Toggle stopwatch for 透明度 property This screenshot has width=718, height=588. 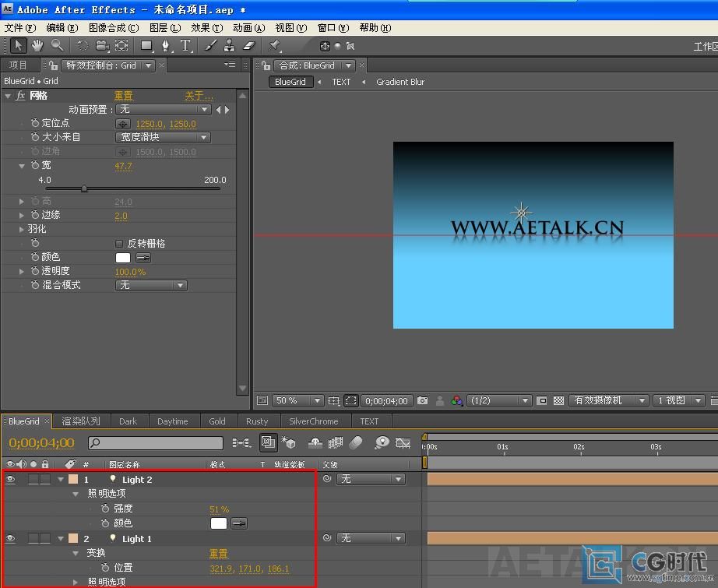click(35, 271)
